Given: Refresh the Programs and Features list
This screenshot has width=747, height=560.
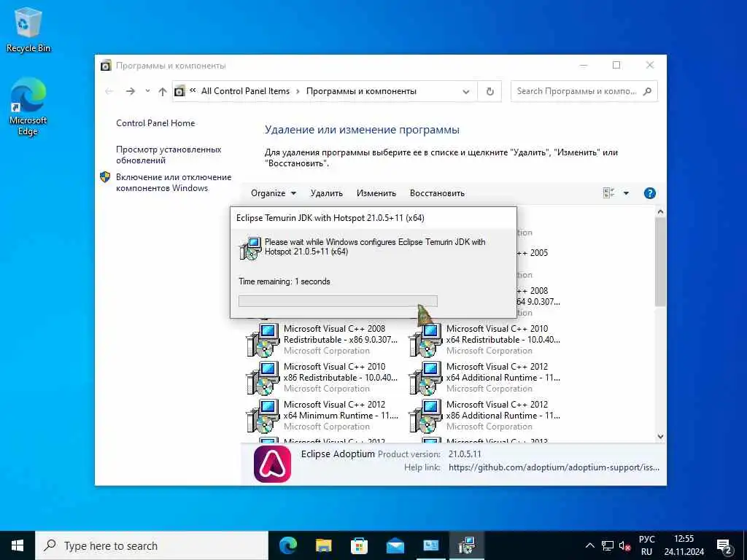Looking at the screenshot, I should (489, 91).
